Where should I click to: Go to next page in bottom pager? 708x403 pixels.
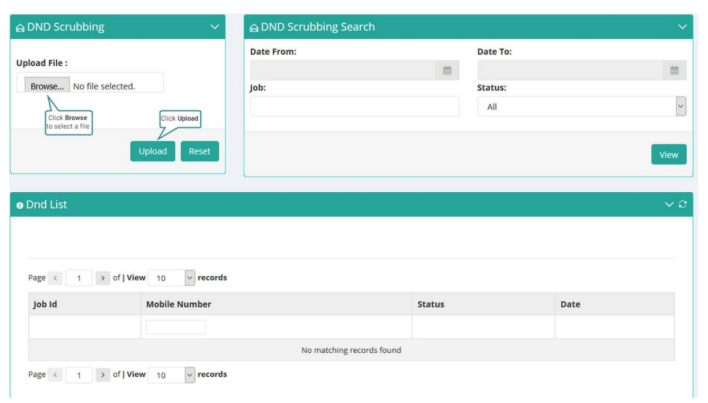pyautogui.click(x=102, y=375)
